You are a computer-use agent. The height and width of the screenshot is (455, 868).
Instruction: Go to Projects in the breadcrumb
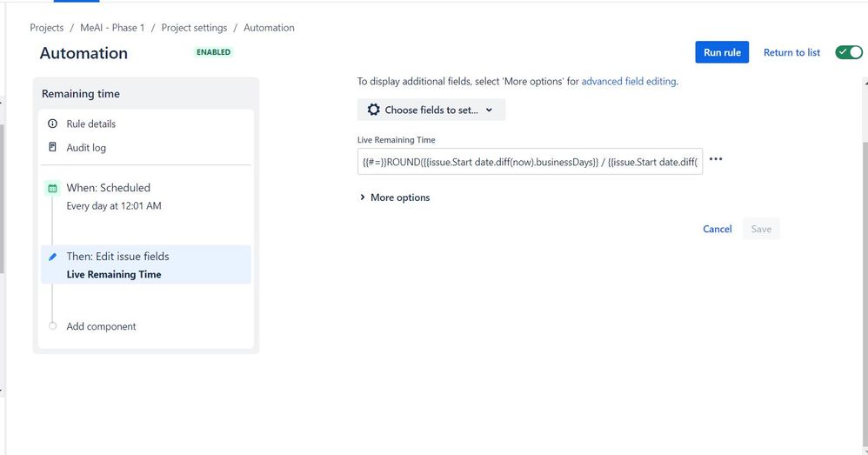click(x=46, y=28)
